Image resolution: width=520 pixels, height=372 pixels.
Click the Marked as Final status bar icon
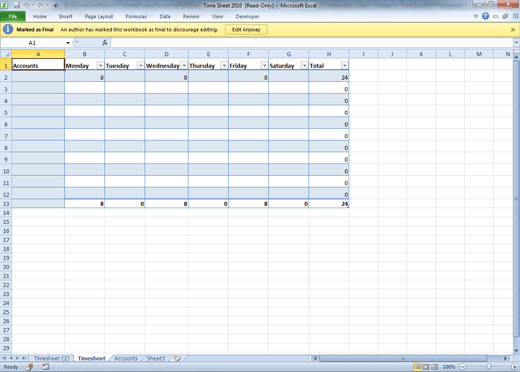(30, 367)
